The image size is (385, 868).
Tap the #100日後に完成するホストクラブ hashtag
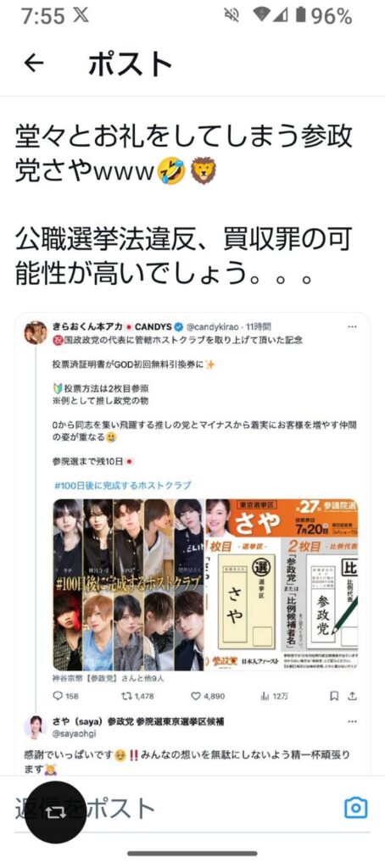(123, 485)
